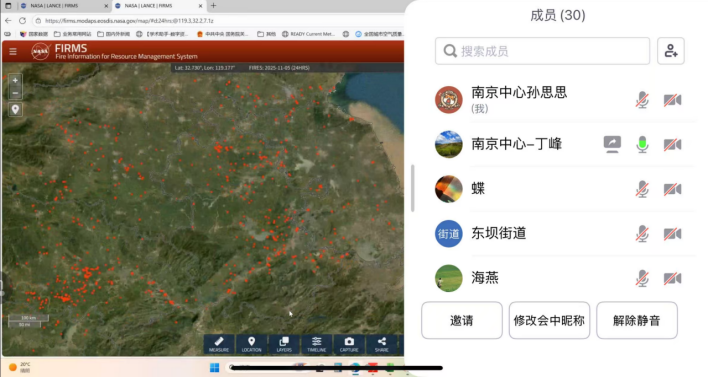This screenshot has height=377, width=708.
Task: Open a new browser tab
Action: coord(214,5)
